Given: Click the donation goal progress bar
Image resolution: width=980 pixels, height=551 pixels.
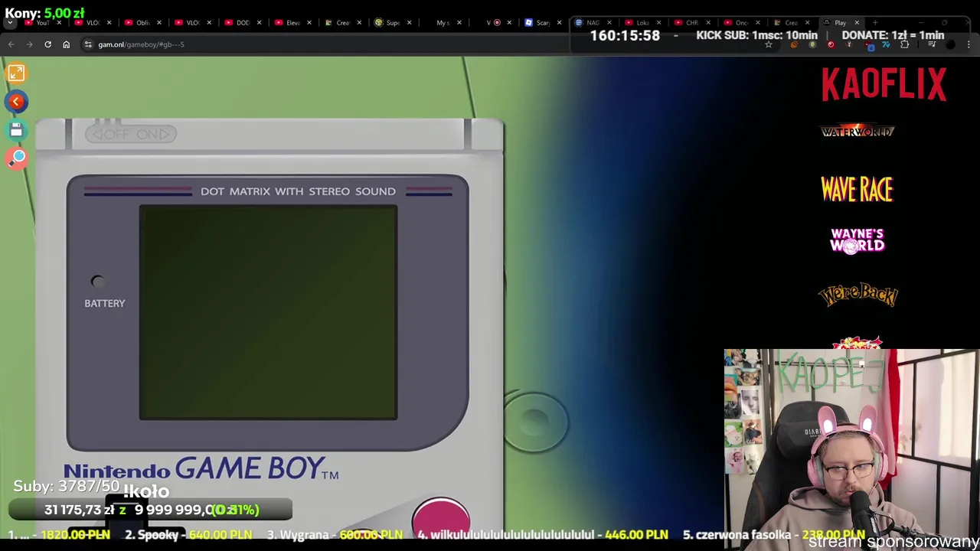Looking at the screenshot, I should click(x=151, y=510).
